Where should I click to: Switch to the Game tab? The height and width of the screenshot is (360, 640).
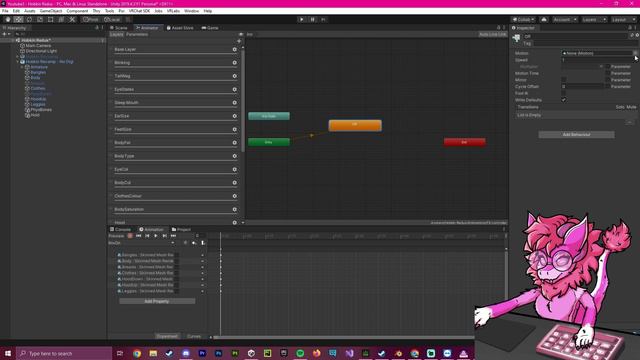210,28
